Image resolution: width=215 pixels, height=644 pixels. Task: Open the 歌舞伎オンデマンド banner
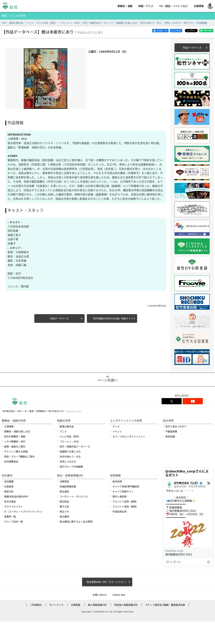(x=192, y=172)
